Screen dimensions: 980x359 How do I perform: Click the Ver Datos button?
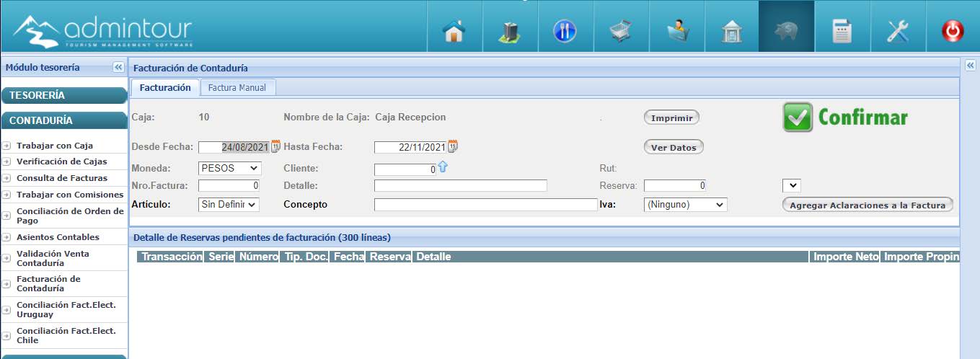(x=673, y=147)
